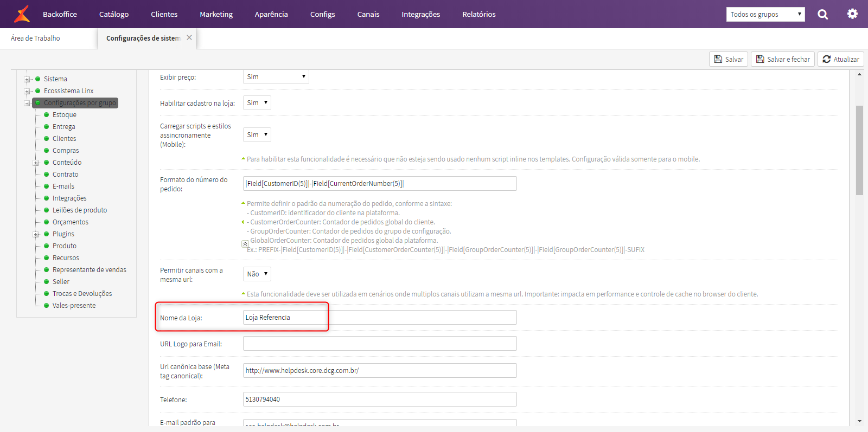Open the Integrações top menu
Viewport: 868px width, 432px height.
(x=420, y=14)
